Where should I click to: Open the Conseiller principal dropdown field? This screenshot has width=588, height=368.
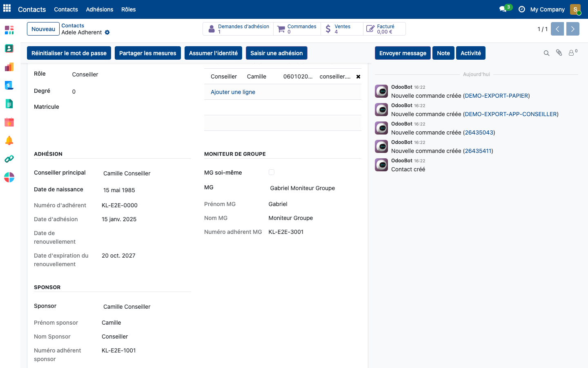[x=146, y=173]
